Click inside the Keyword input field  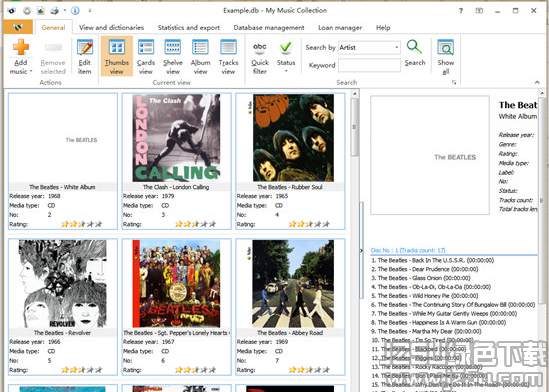(369, 65)
